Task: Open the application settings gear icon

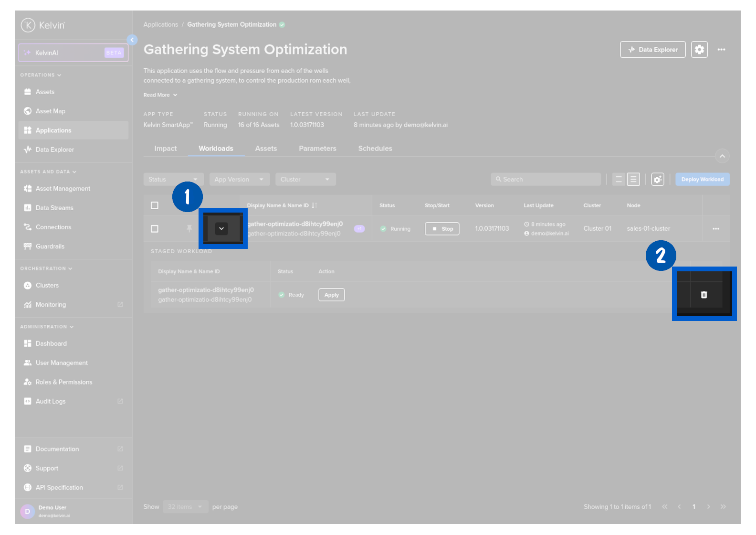Action: [x=699, y=50]
